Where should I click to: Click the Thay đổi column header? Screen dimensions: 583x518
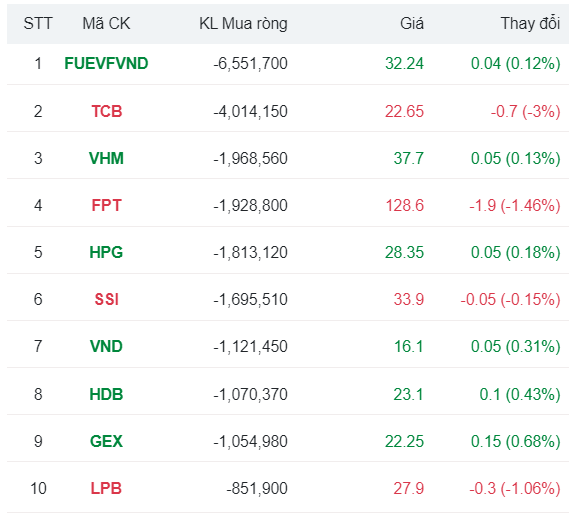point(530,23)
